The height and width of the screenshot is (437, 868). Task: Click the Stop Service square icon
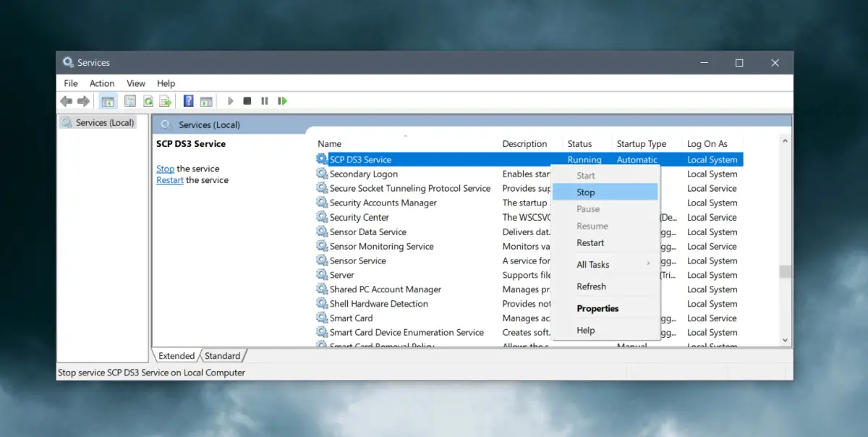247,101
